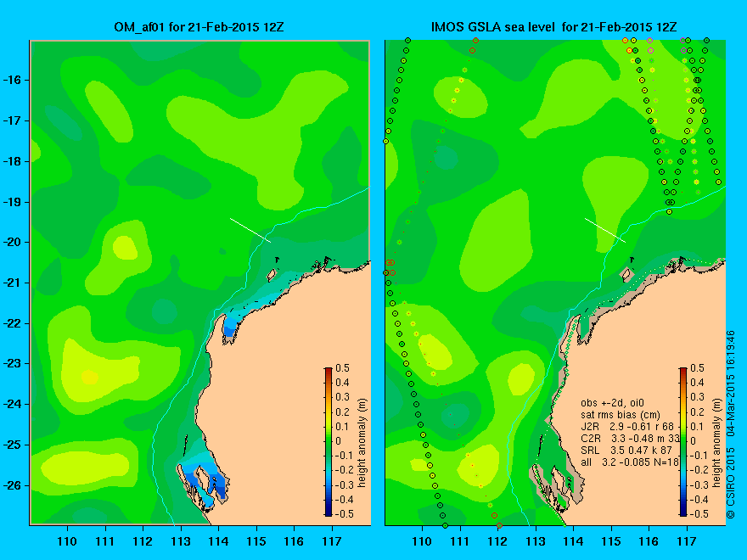747x560 pixels.
Task: Click the white transect line in IMOS GSLA map
Action: point(605,230)
